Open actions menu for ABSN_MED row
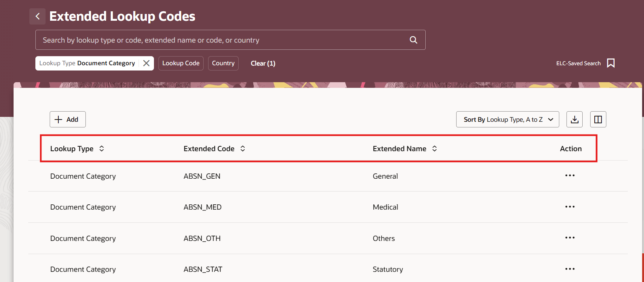The width and height of the screenshot is (644, 282). 570,207
